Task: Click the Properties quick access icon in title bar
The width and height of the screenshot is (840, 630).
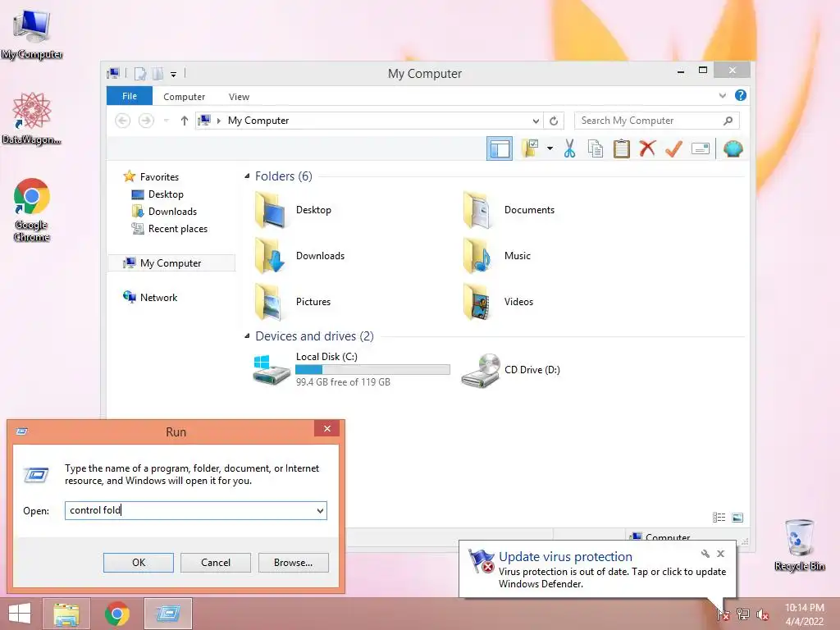Action: pos(139,73)
